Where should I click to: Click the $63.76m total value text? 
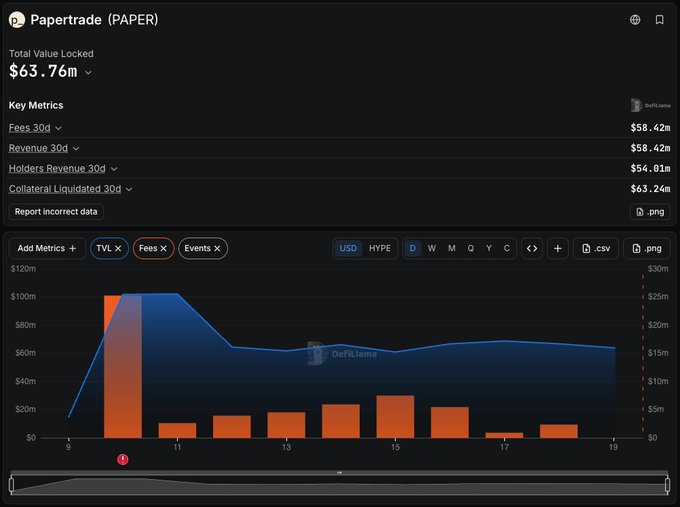point(43,72)
